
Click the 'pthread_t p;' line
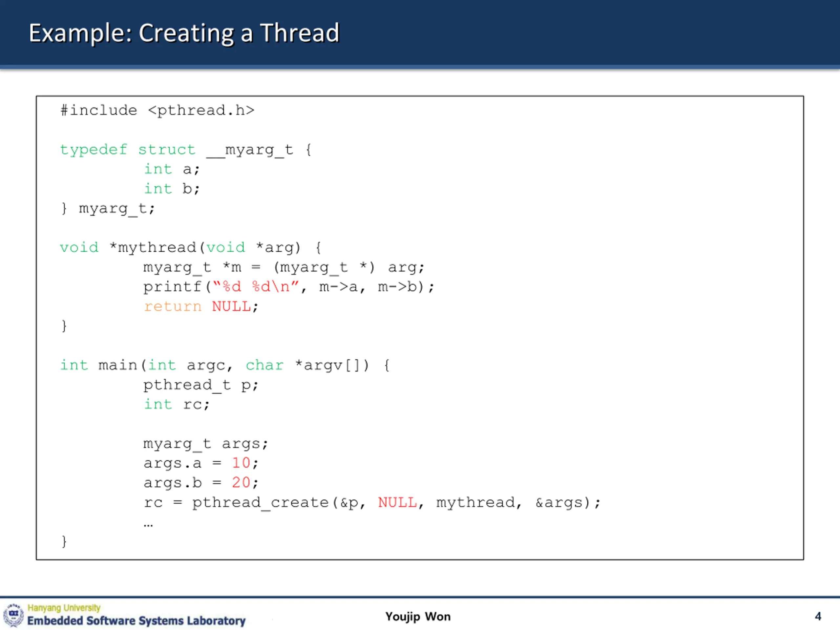pos(201,386)
